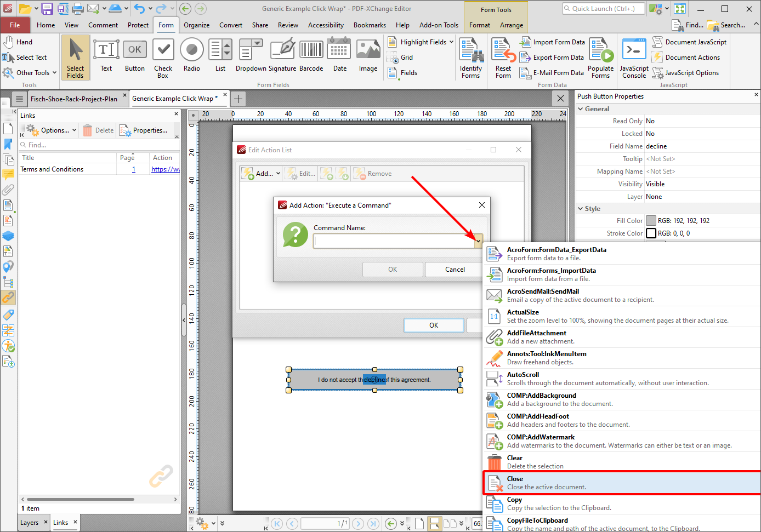Open the Date form field tool
The width and height of the screenshot is (761, 532).
(339, 55)
